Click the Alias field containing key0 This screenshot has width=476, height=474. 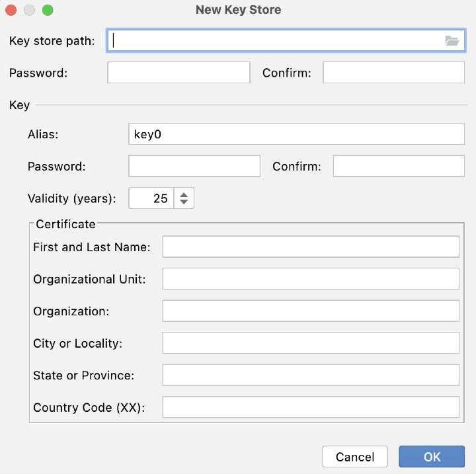(x=296, y=134)
